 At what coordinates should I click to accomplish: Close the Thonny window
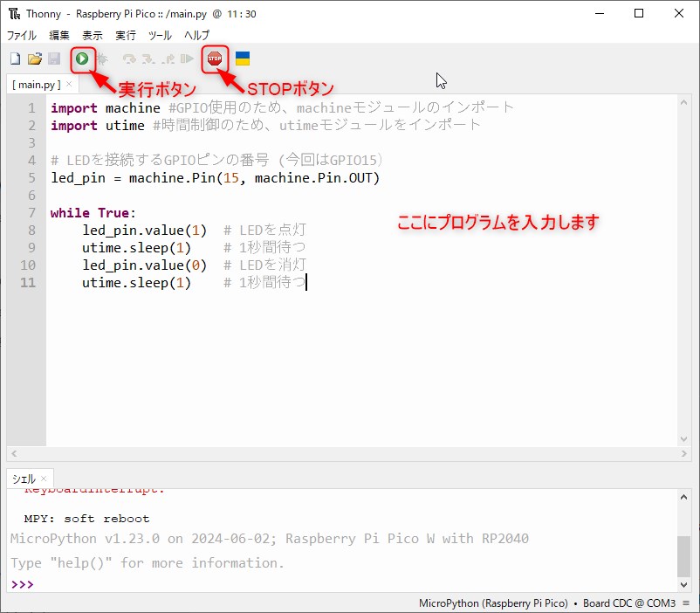[x=678, y=13]
